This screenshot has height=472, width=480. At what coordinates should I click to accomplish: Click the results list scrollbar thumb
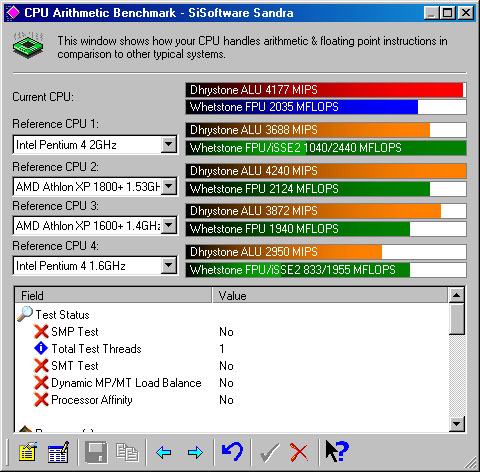tap(456, 319)
